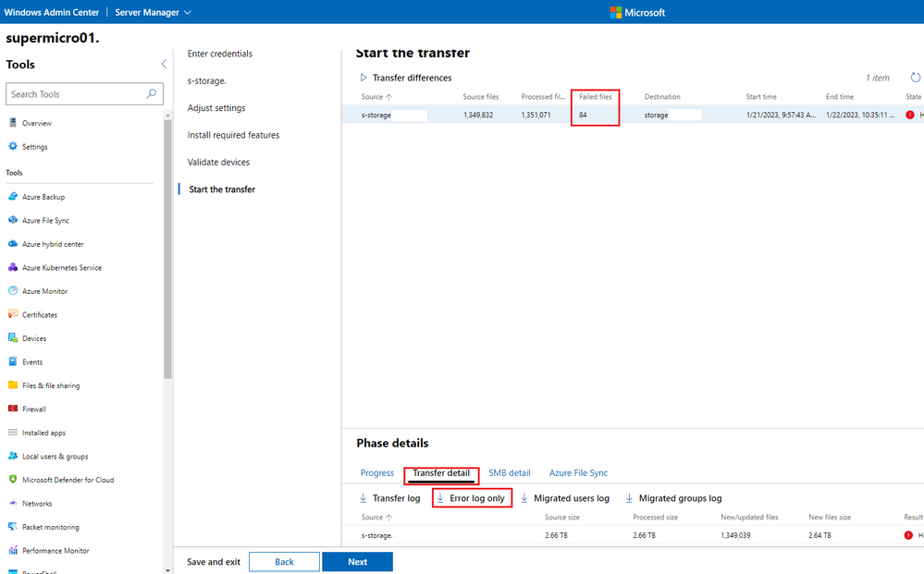Viewport: 924px width, 574px height.
Task: Open the Certificates icon
Action: [13, 313]
